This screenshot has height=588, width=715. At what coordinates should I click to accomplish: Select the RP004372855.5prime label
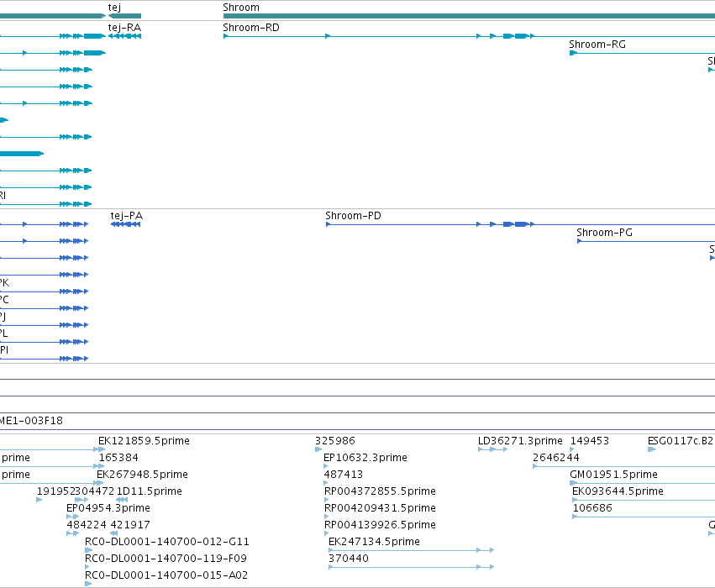tap(380, 491)
